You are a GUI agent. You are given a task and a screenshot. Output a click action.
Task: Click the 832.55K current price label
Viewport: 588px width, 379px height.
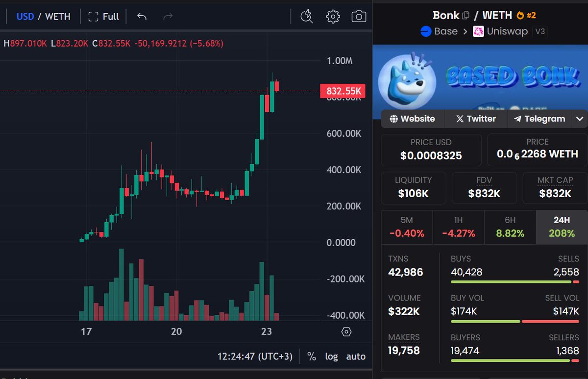point(343,91)
